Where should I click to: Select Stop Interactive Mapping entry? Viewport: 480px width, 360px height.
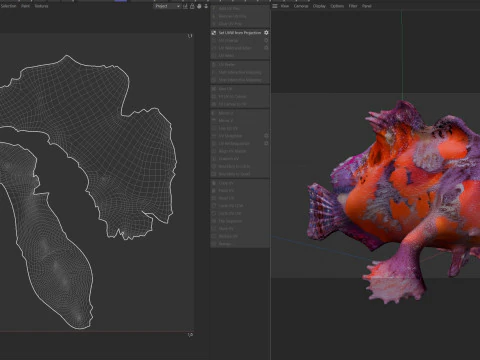coord(240,80)
